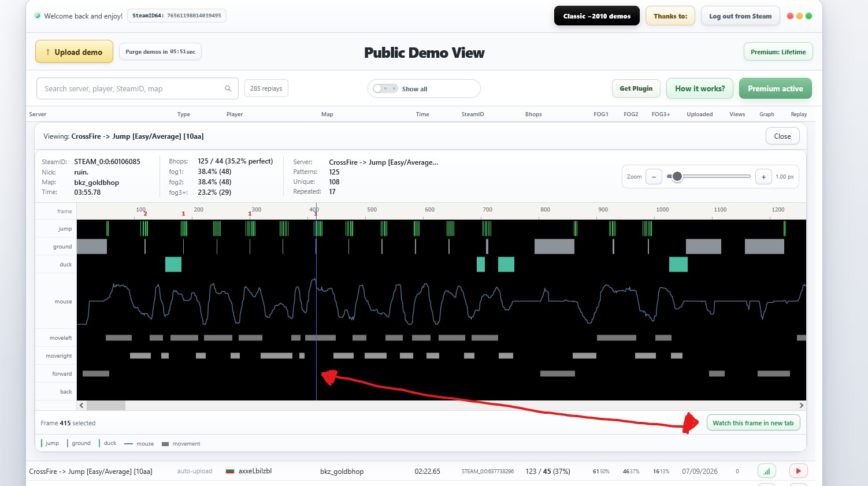868x486 pixels.
Task: Click timeline scroll right arrow
Action: (x=801, y=406)
